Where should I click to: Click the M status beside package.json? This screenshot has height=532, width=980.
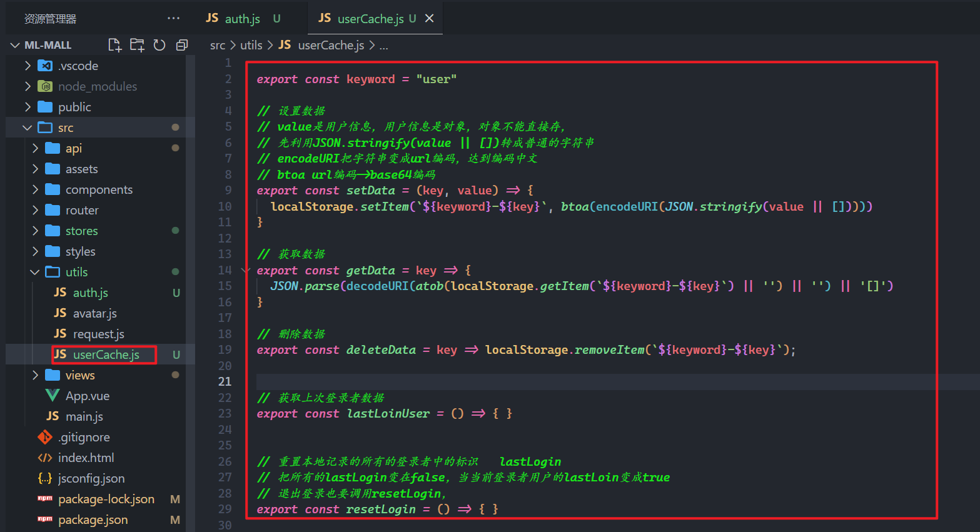point(175,520)
